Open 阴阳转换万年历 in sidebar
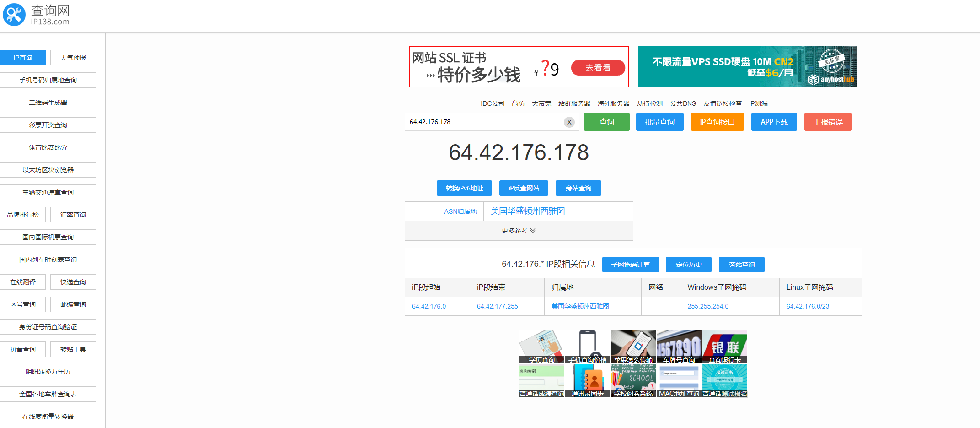Viewport: 980px width, 428px height. click(x=48, y=372)
